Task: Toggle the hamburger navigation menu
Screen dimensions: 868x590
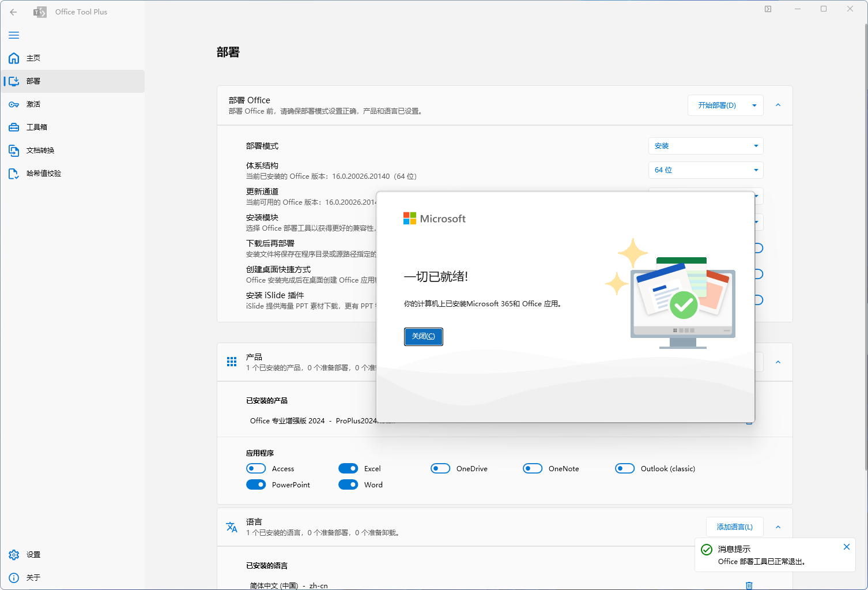Action: click(x=14, y=35)
